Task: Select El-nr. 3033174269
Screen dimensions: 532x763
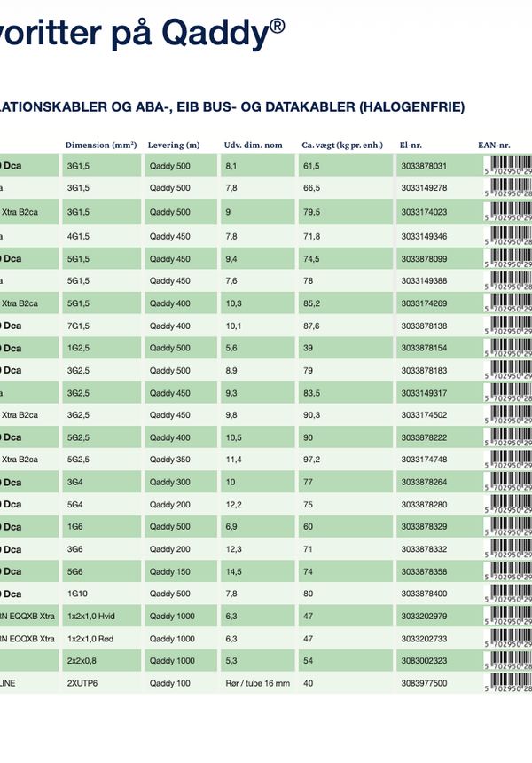Action: click(424, 303)
